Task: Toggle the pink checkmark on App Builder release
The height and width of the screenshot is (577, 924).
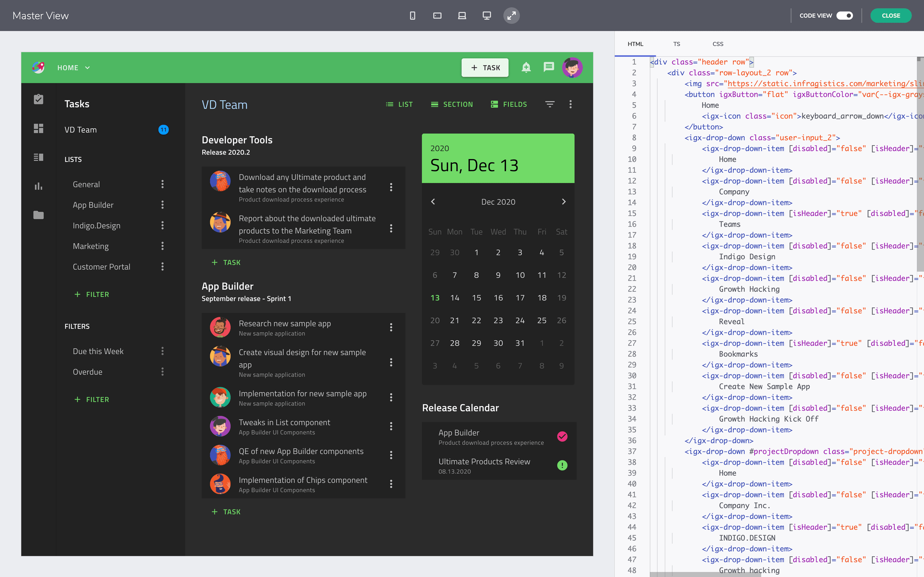Action: pyautogui.click(x=562, y=436)
